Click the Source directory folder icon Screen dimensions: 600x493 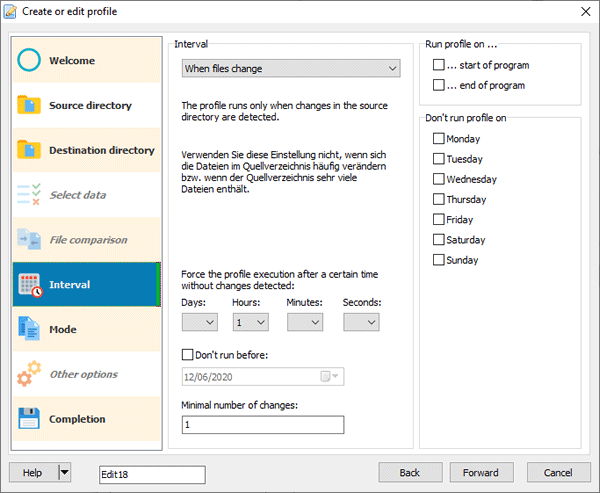[30, 106]
